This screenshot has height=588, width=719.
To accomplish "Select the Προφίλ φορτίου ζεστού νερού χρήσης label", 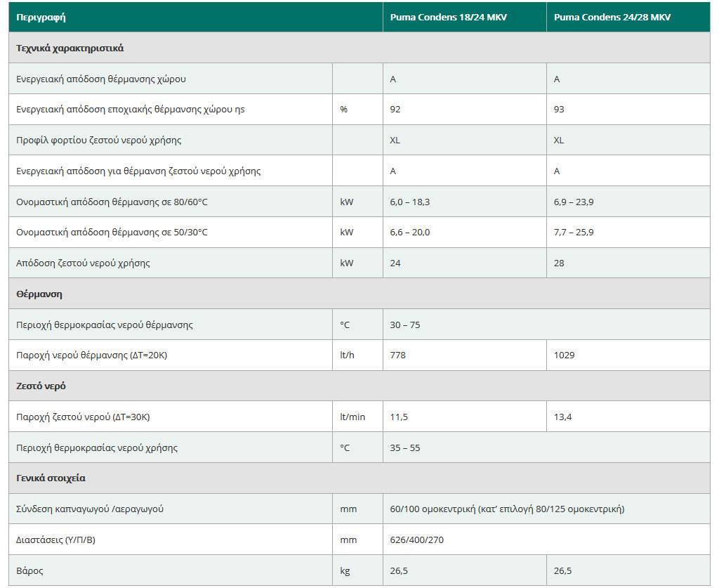I will [x=99, y=140].
